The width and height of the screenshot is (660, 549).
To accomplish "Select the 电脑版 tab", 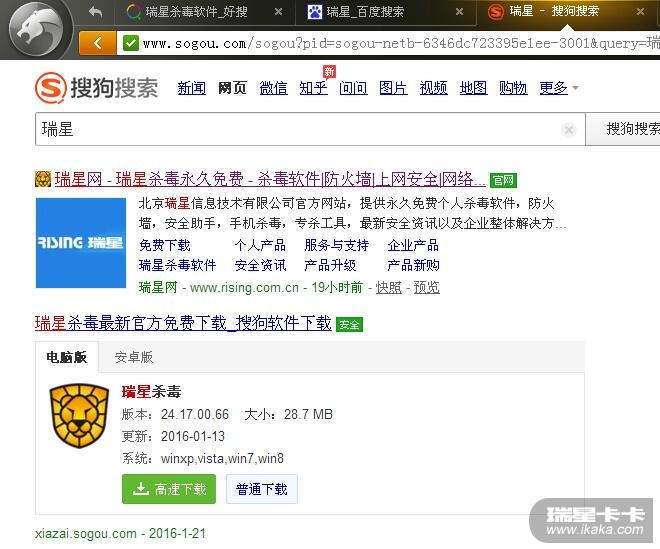I will [67, 357].
